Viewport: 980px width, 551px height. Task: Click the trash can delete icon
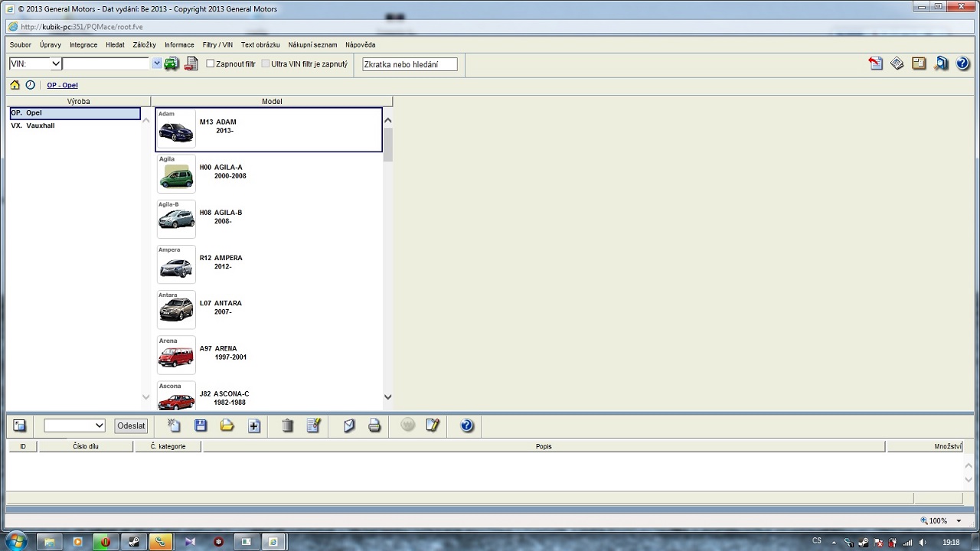pyautogui.click(x=287, y=425)
